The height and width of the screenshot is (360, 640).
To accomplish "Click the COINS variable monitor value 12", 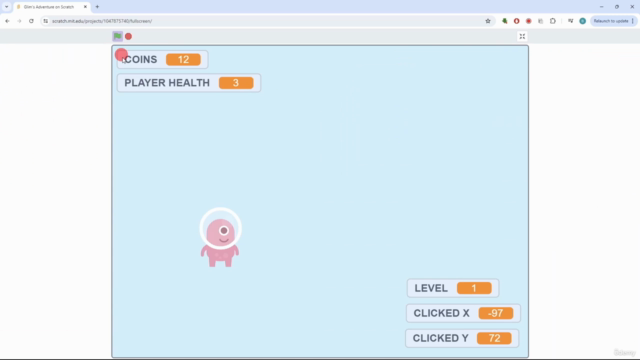I will pos(183,60).
